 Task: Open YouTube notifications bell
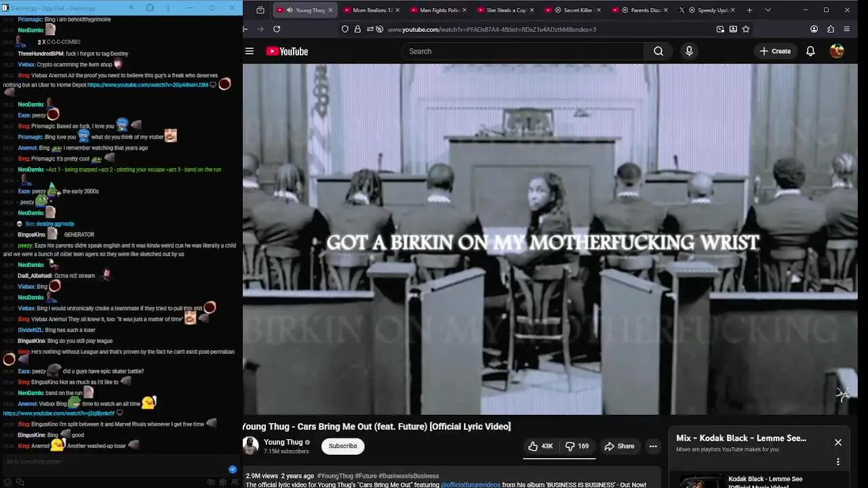(x=810, y=52)
